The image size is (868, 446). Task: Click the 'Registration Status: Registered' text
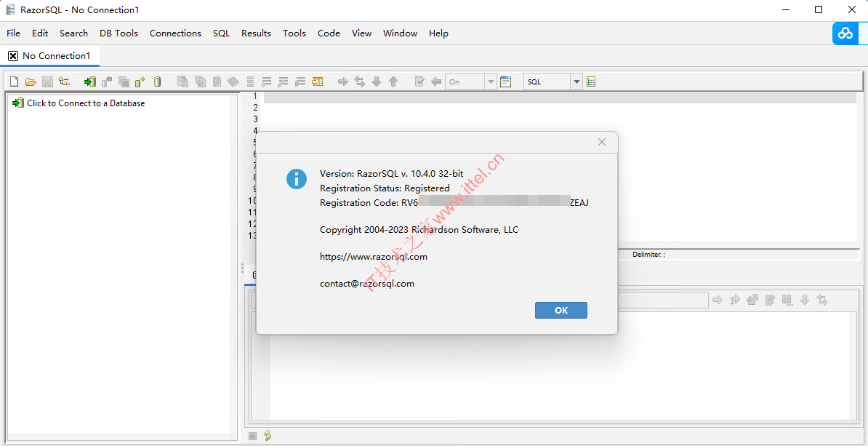(385, 188)
